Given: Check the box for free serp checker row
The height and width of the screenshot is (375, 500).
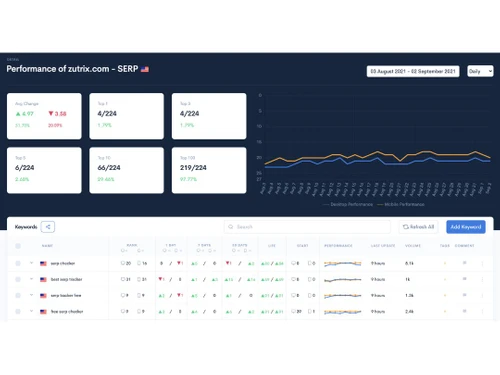Looking at the screenshot, I should point(18,311).
